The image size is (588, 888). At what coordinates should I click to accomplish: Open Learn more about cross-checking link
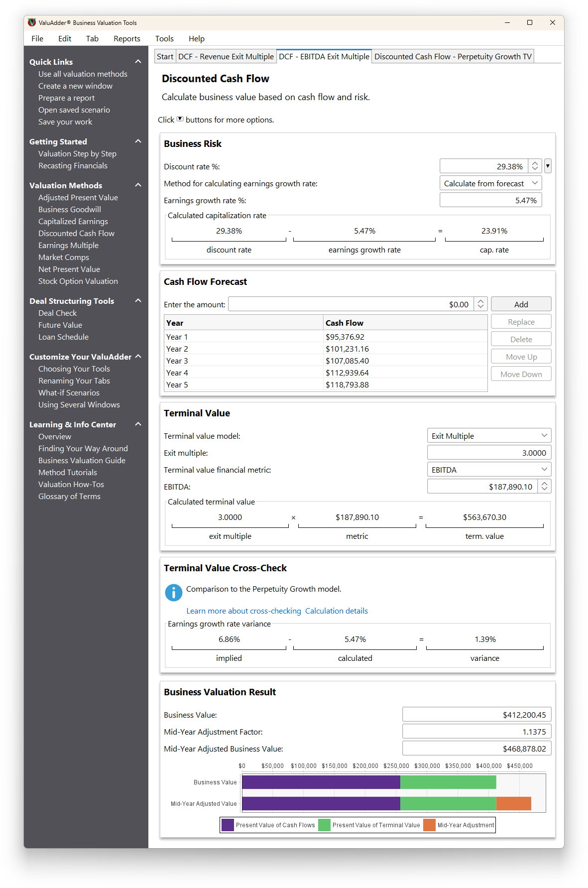243,611
